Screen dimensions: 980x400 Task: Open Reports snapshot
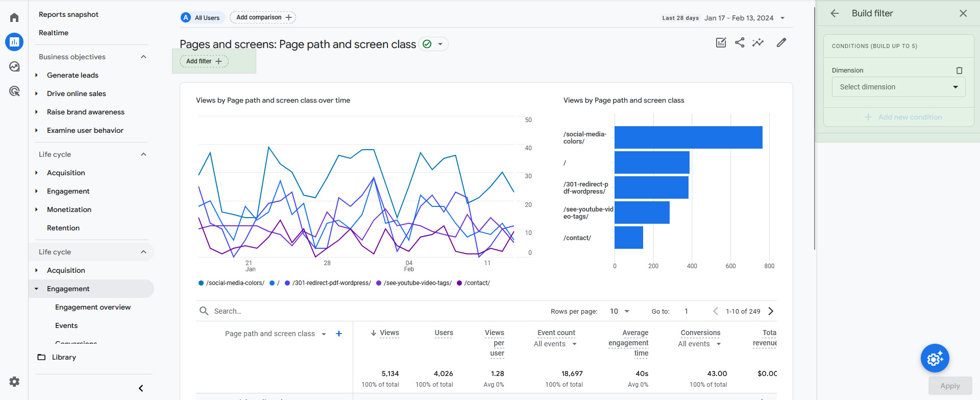(x=68, y=14)
